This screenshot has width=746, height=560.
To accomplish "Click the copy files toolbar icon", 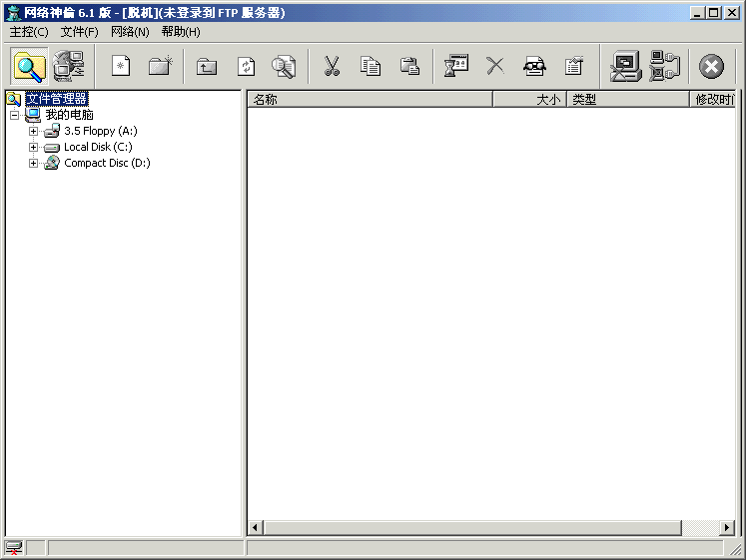I will pos(371,67).
